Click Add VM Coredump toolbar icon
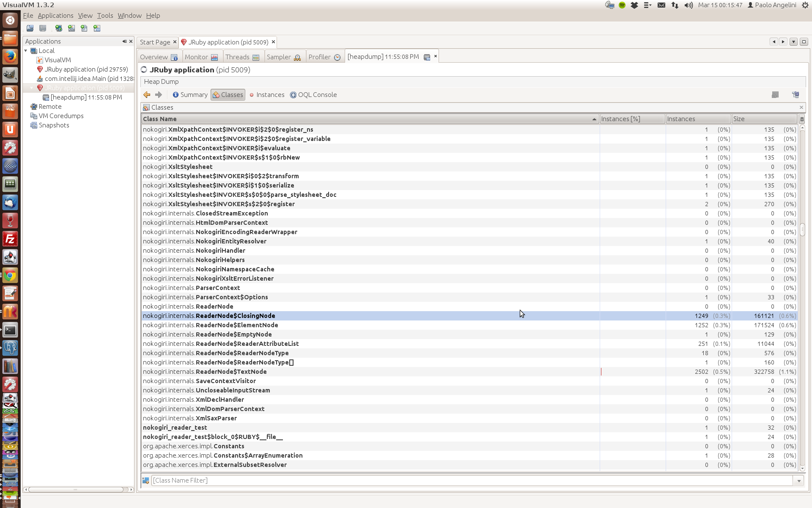Screen dimensions: 812x508 coord(84,28)
